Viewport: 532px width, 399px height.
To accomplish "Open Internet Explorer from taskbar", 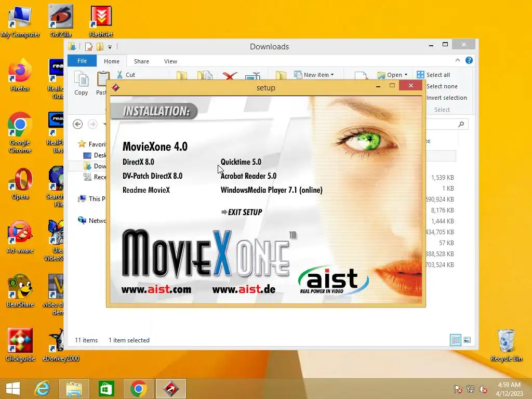I will pos(42,389).
